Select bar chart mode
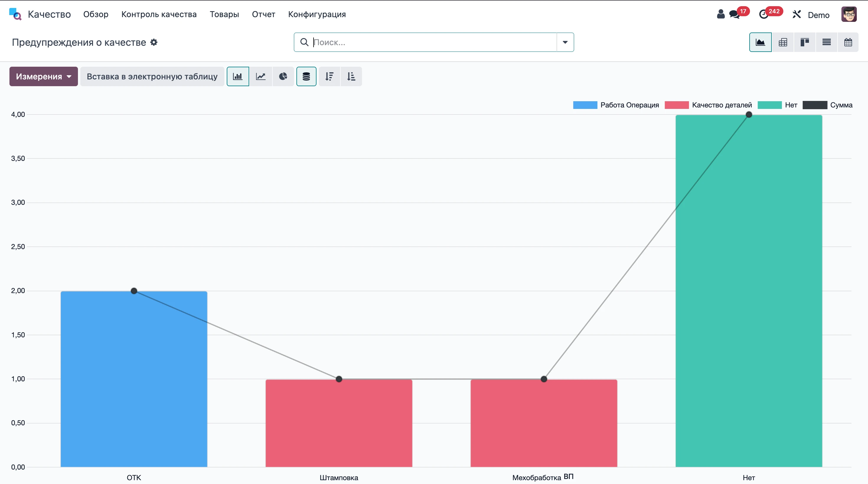This screenshot has width=868, height=484. [x=238, y=76]
